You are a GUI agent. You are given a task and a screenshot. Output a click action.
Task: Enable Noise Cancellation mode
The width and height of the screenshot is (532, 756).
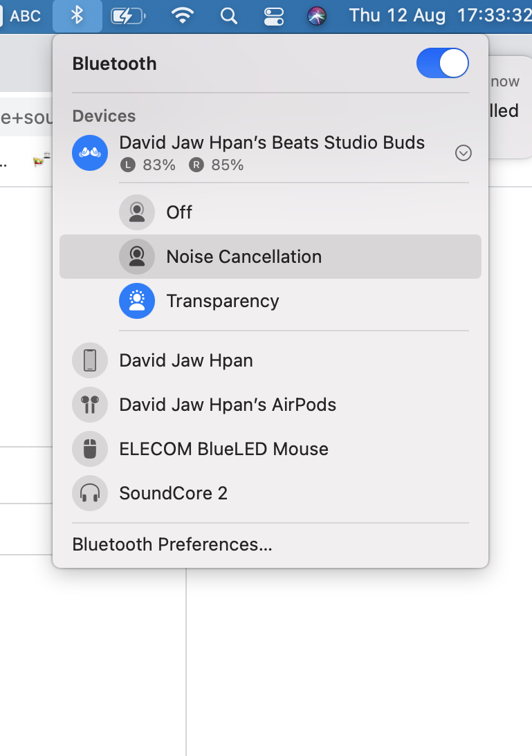pos(244,257)
